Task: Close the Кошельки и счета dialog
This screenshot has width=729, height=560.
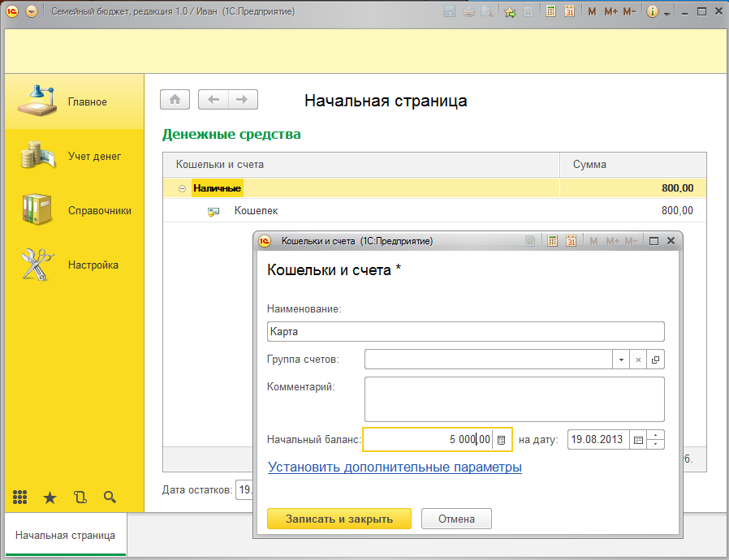Action: (671, 241)
